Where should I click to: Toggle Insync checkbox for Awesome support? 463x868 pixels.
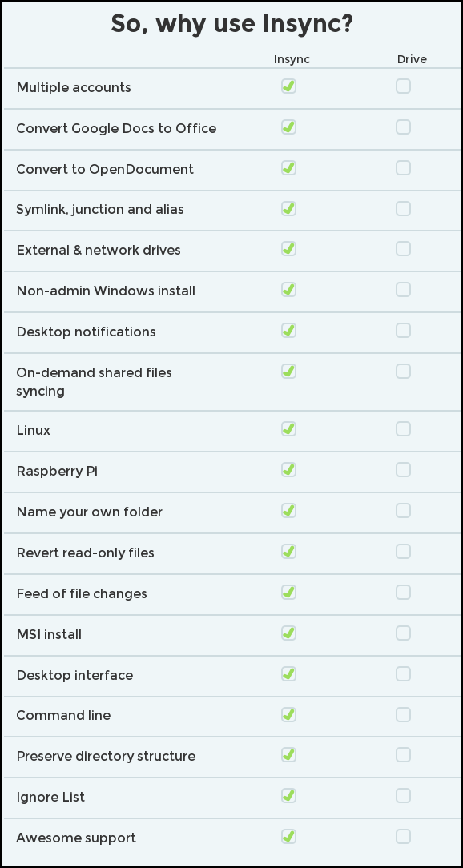point(288,837)
